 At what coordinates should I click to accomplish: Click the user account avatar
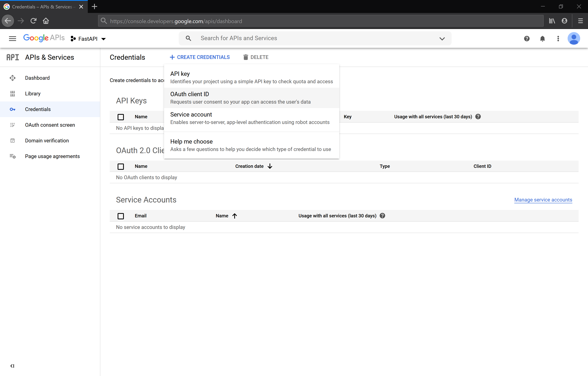point(573,39)
